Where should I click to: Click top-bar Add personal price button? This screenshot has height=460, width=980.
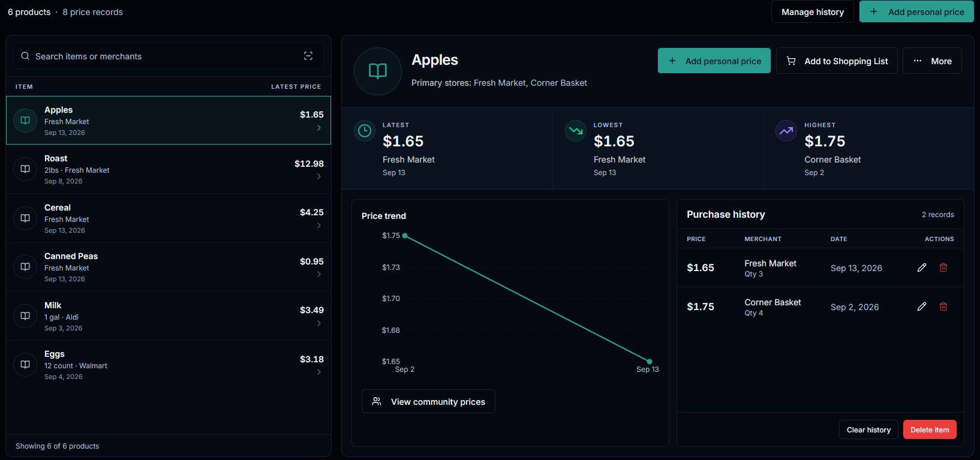pos(916,12)
